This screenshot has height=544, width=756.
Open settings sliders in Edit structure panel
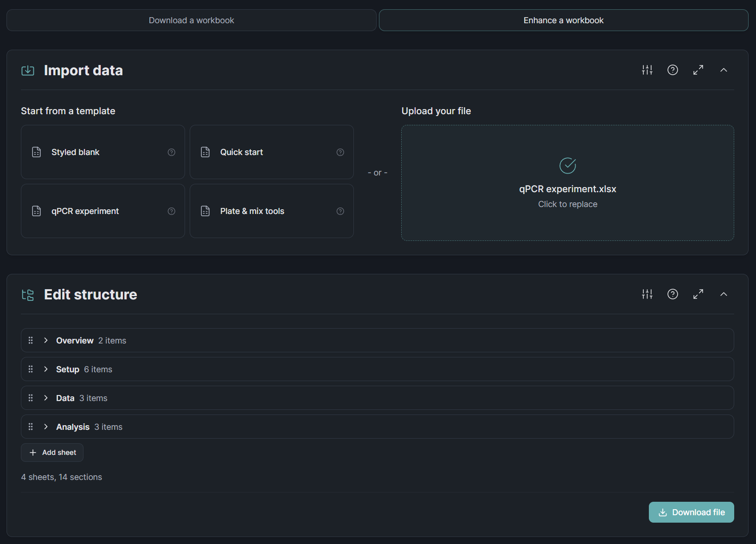[647, 294]
